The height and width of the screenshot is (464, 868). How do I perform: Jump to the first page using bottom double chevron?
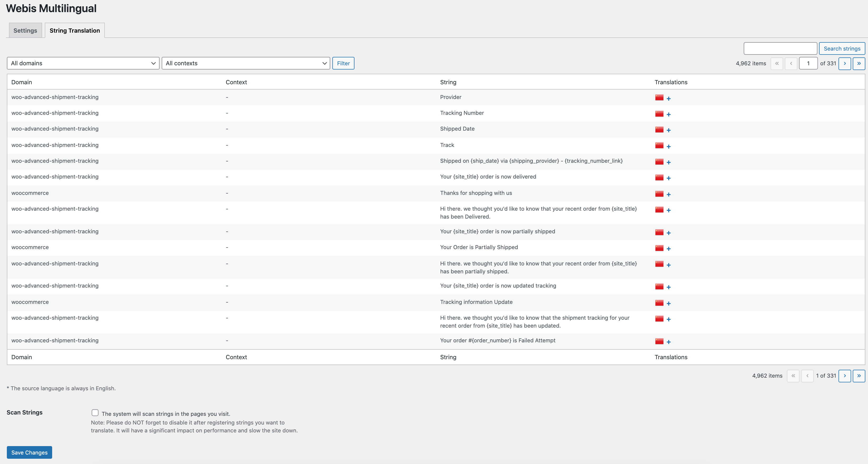pos(793,376)
